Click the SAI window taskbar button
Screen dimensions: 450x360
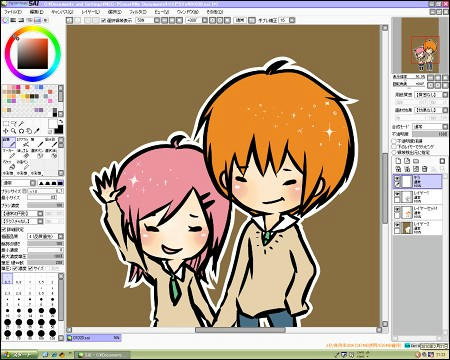tap(101, 355)
